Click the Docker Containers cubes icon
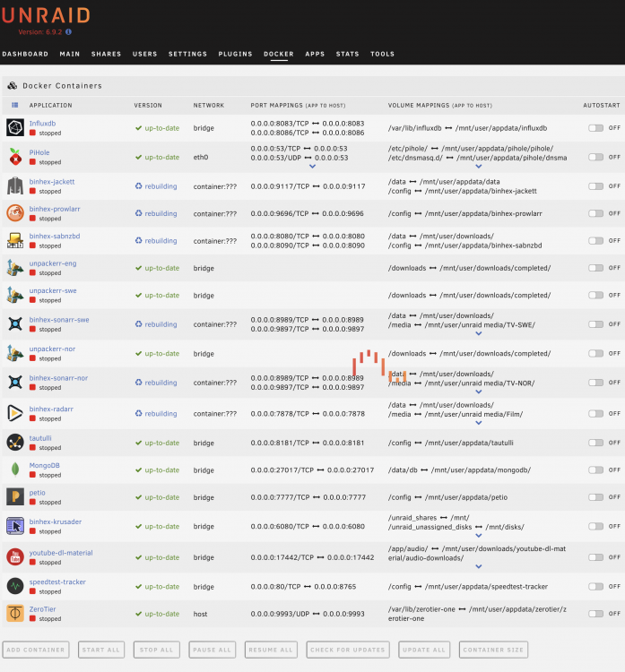 pyautogui.click(x=13, y=86)
